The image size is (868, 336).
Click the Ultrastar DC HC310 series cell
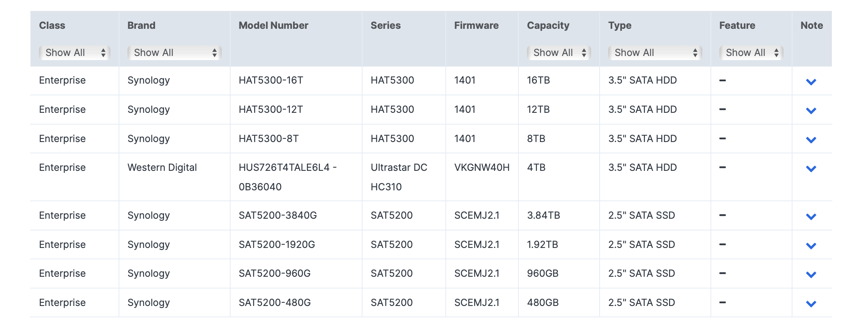[399, 177]
